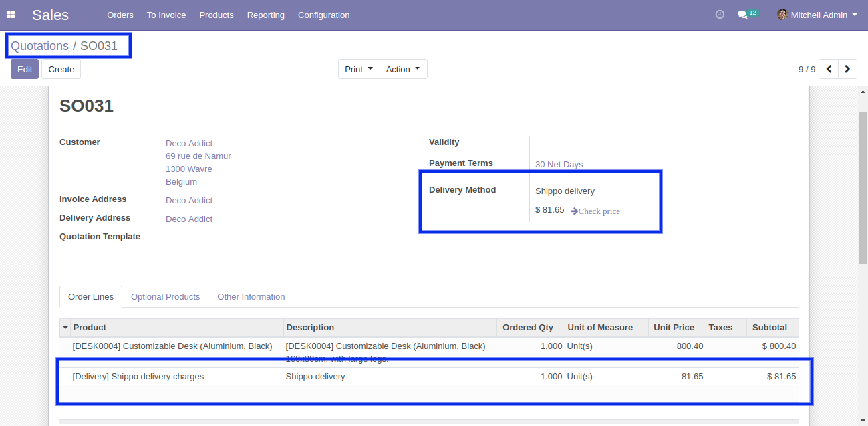Screen dimensions: 868x426
Task: Open the Print dropdown
Action: (x=359, y=69)
